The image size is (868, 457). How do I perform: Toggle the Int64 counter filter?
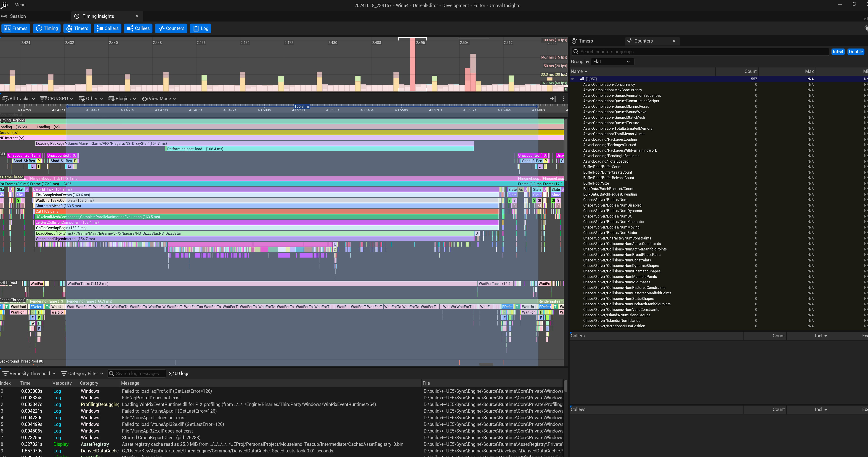tap(838, 52)
